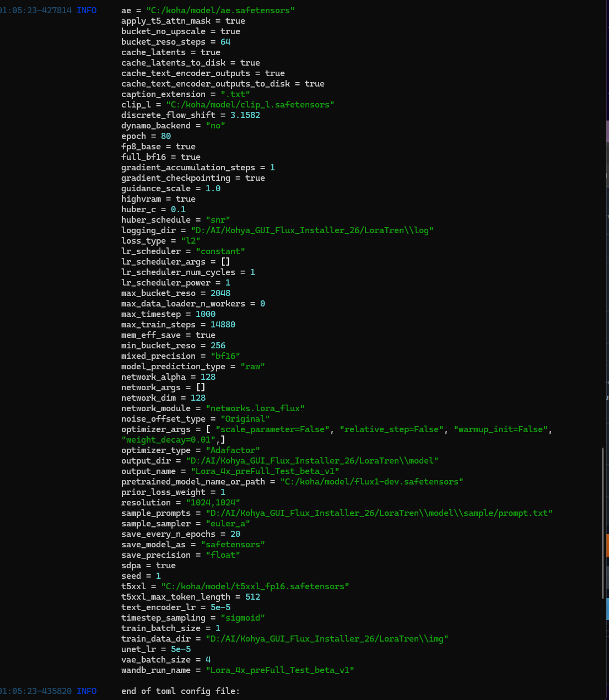Click the 'cache_latents = true' line
This screenshot has width=609, height=700.
click(171, 52)
